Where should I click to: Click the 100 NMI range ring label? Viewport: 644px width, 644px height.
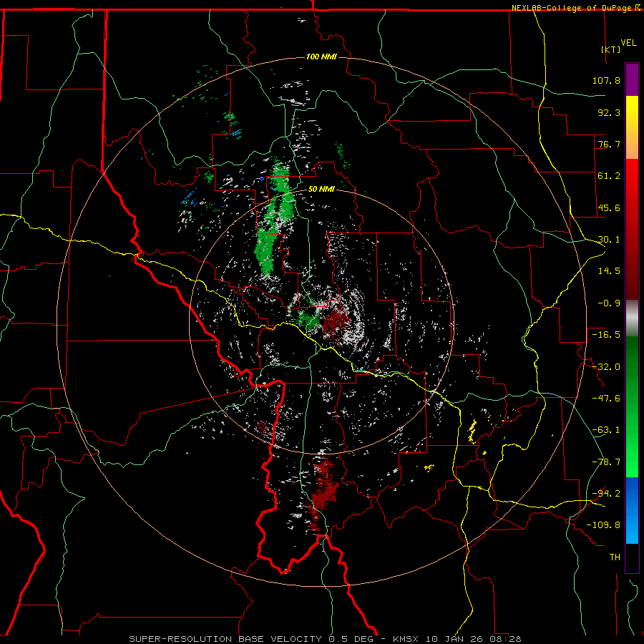pos(321,57)
